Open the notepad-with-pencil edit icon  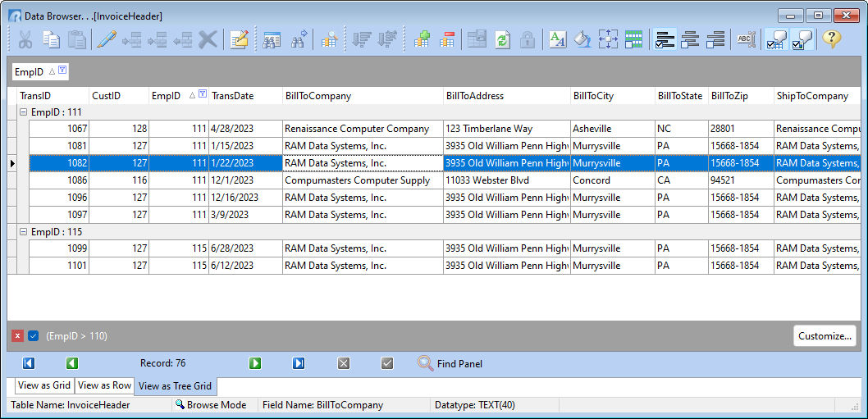(239, 40)
